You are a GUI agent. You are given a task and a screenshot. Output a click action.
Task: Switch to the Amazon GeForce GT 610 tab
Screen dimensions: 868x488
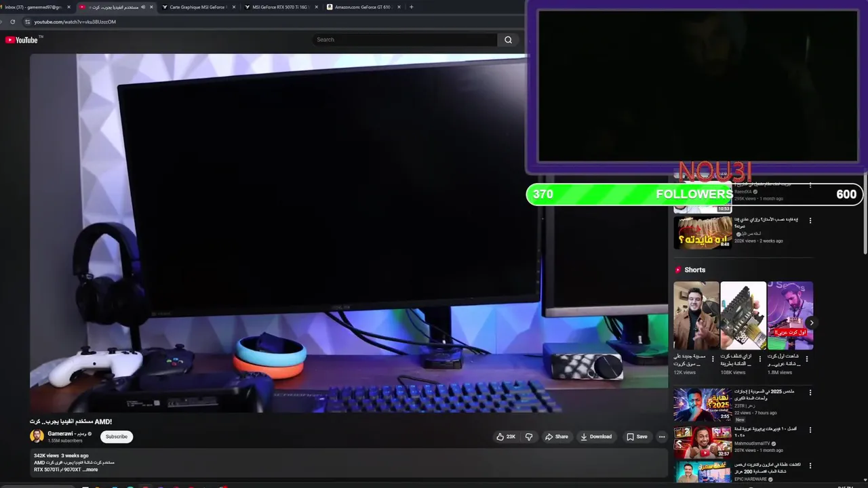tap(363, 7)
